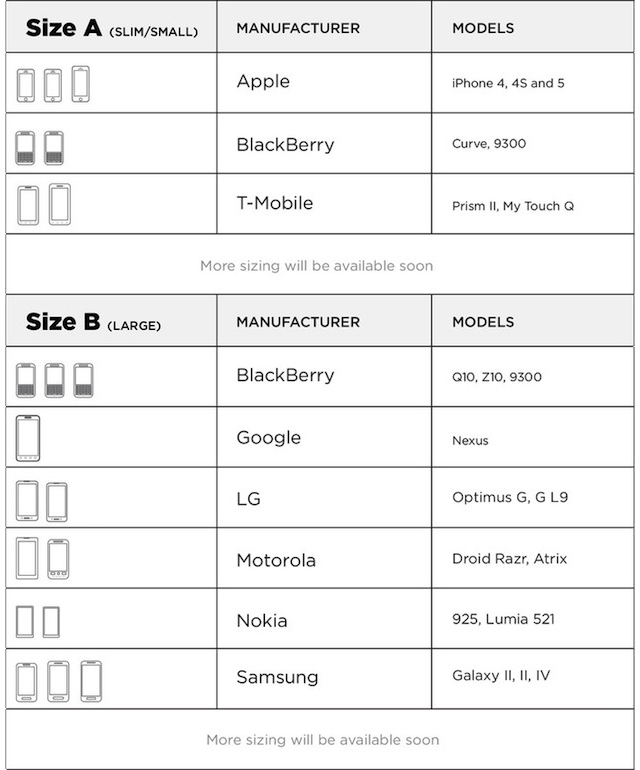Click the Google Nexus phone icon
Image resolution: width=640 pixels, height=770 pixels.
[x=28, y=437]
